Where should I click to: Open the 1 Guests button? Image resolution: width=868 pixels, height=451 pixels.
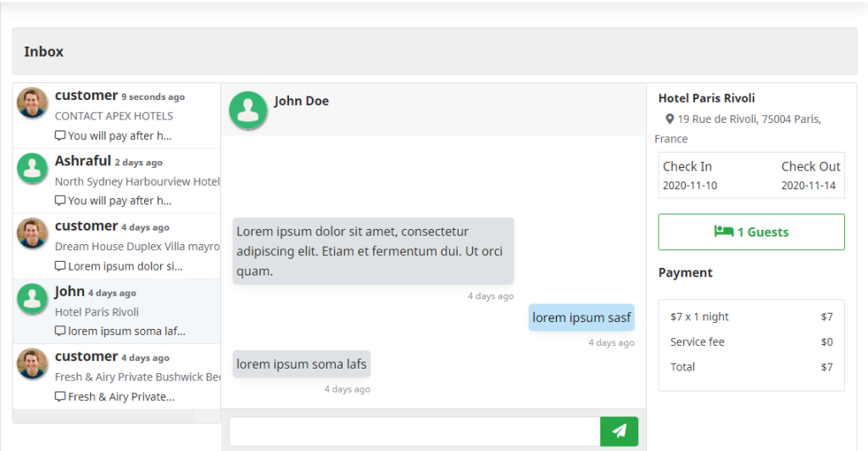[x=751, y=232]
